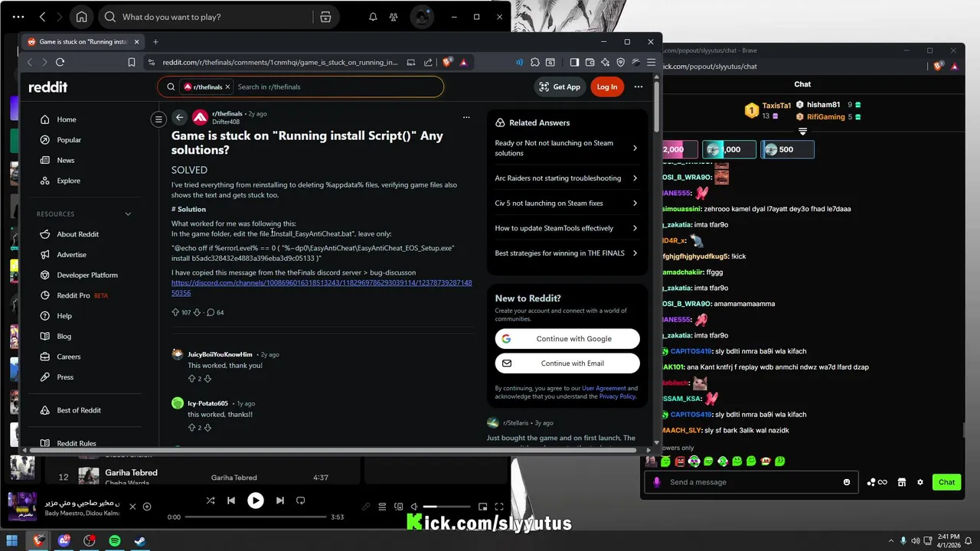The image size is (980, 551).
Task: Collapse the Reddit RESOURCES section
Action: coord(128,214)
